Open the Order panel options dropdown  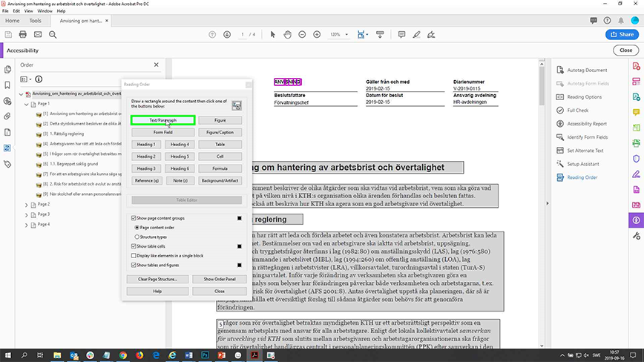(26, 79)
